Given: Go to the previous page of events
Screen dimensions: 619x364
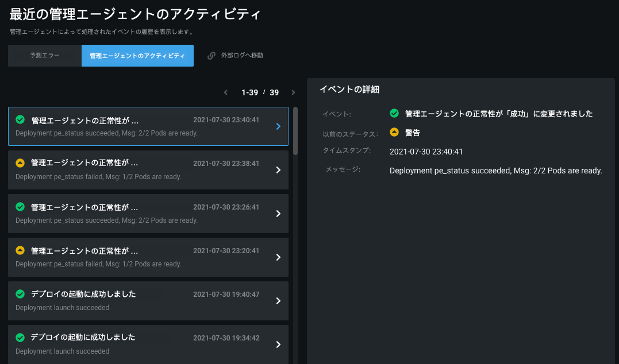Looking at the screenshot, I should pos(226,92).
